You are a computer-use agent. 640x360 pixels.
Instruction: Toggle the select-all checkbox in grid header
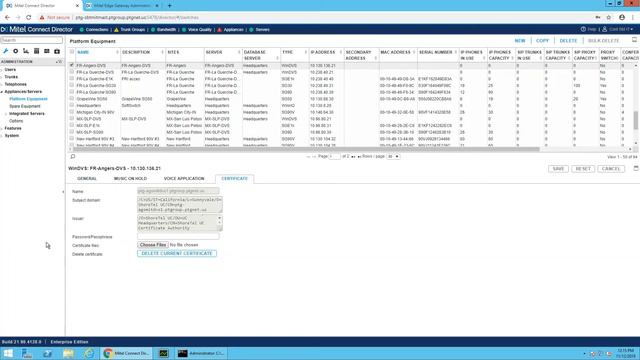(x=72, y=52)
